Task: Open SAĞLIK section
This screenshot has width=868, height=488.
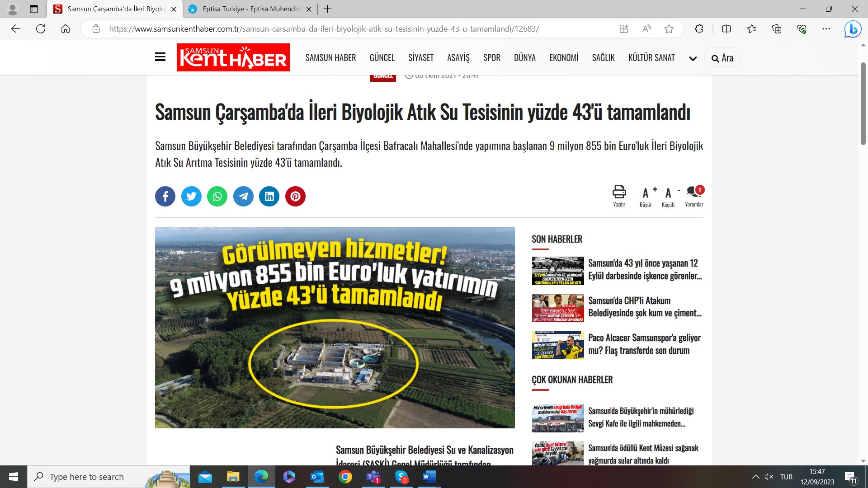Action: [603, 58]
